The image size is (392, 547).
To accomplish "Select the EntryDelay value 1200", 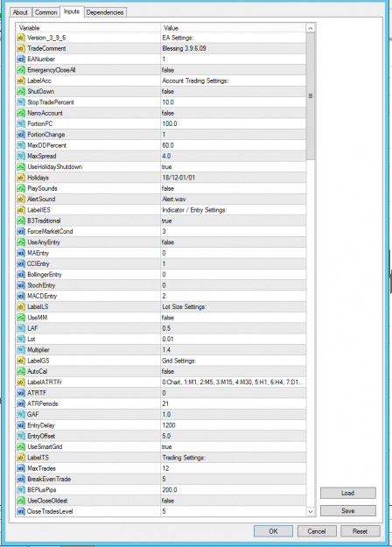I will tap(169, 425).
